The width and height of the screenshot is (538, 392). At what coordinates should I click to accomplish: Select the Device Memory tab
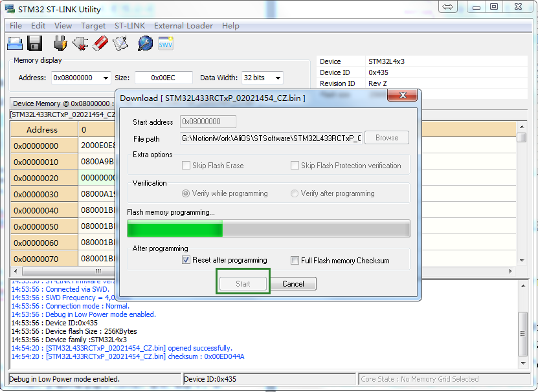click(62, 103)
